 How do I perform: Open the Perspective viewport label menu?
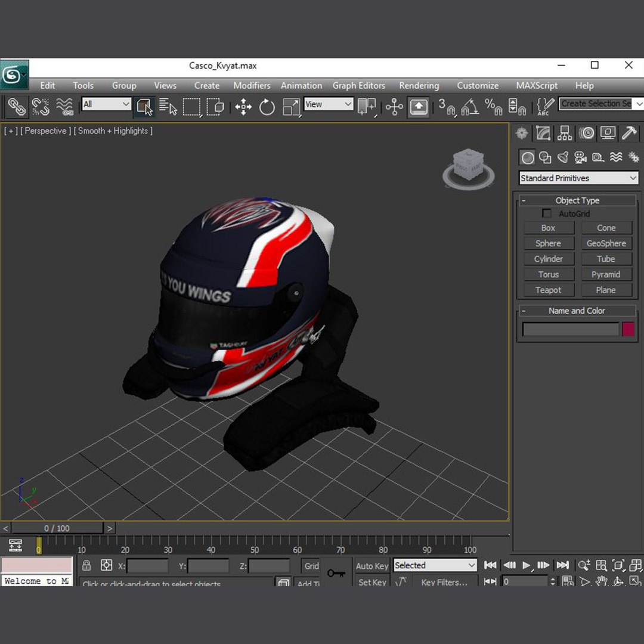(x=45, y=131)
